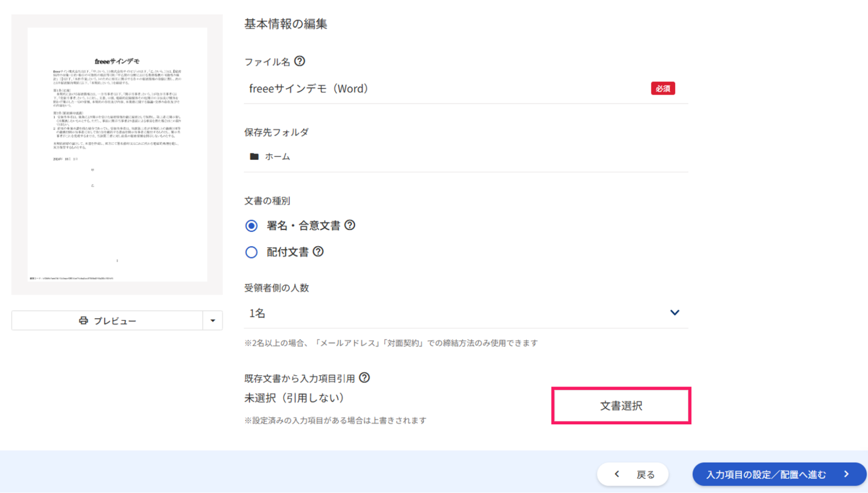
Task: Click the 未選択(引用しない) status text
Action: point(294,398)
